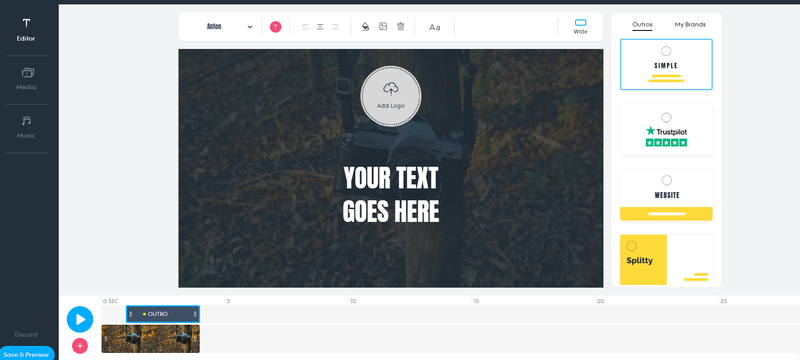Select the Simple outro template
The image size is (800, 360).
[x=666, y=64]
